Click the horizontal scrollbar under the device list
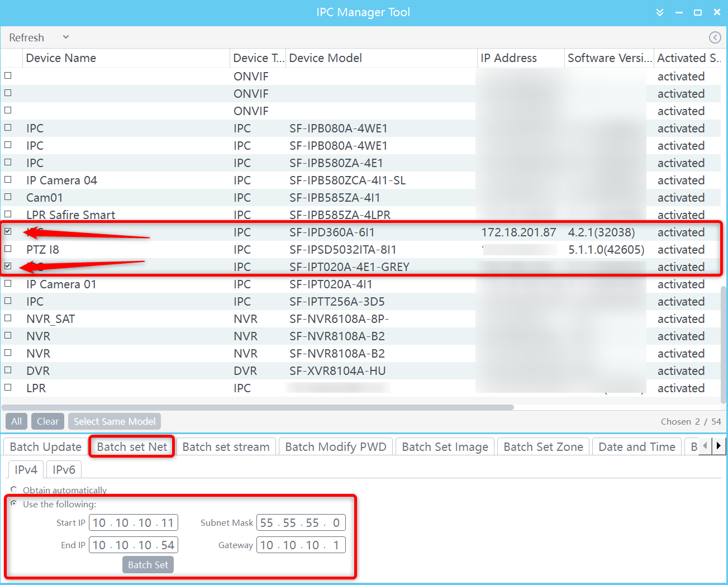The image size is (728, 585). (x=257, y=407)
